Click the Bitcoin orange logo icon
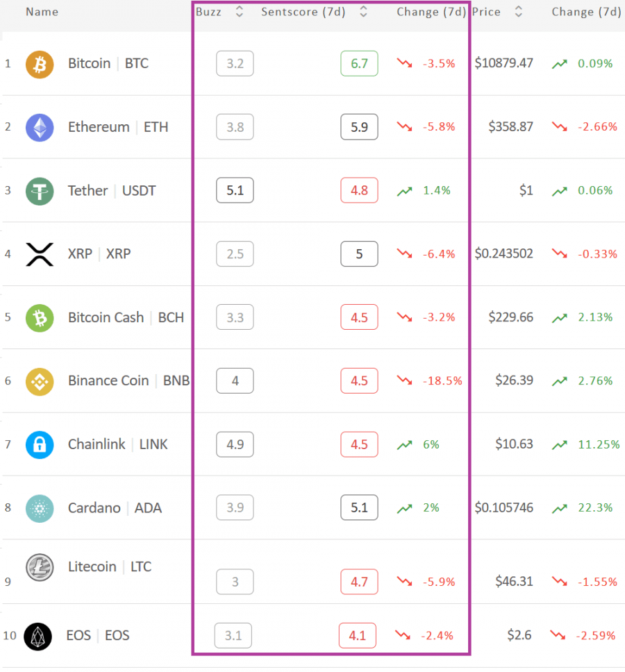The image size is (625, 672). click(40, 65)
